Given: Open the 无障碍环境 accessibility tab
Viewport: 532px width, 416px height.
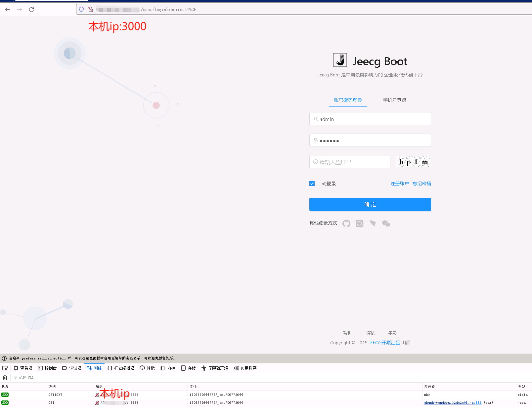Looking at the screenshot, I should coord(215,368).
